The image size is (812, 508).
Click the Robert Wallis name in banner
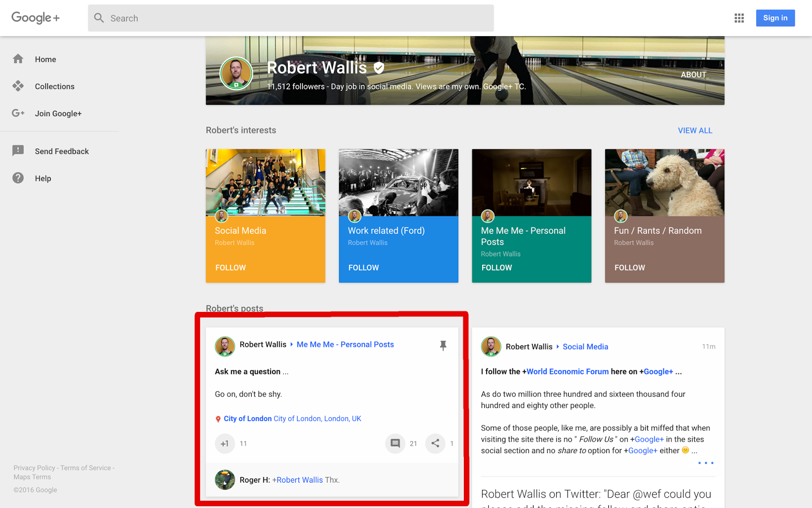317,68
